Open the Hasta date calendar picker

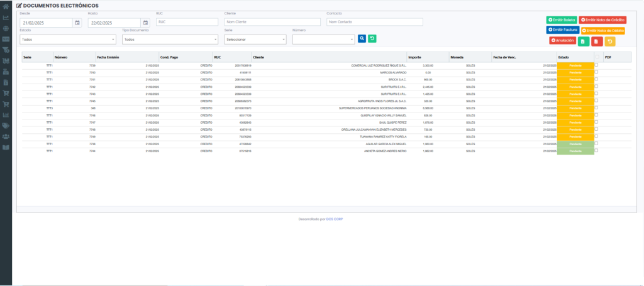click(145, 23)
